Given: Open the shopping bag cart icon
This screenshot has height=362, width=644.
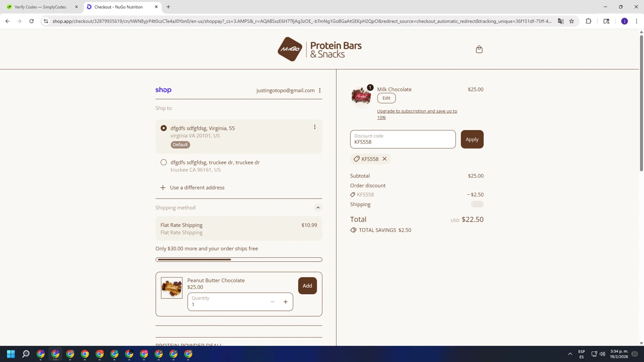Looking at the screenshot, I should (479, 49).
